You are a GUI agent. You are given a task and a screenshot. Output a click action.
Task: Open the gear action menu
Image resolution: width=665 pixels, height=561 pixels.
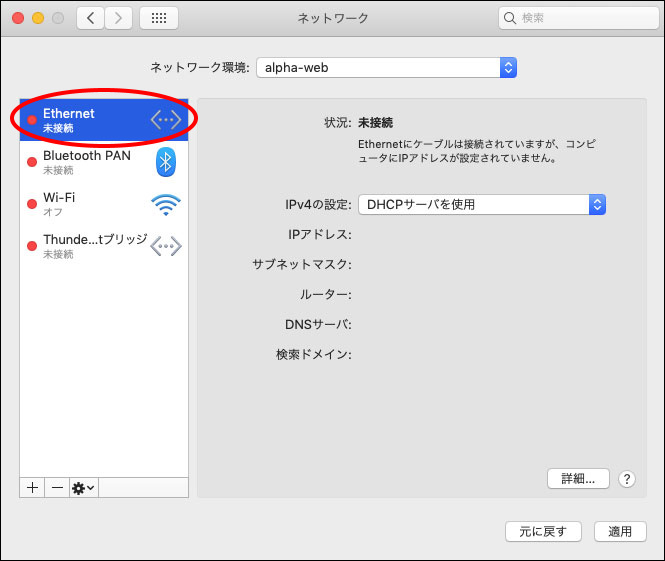point(84,488)
